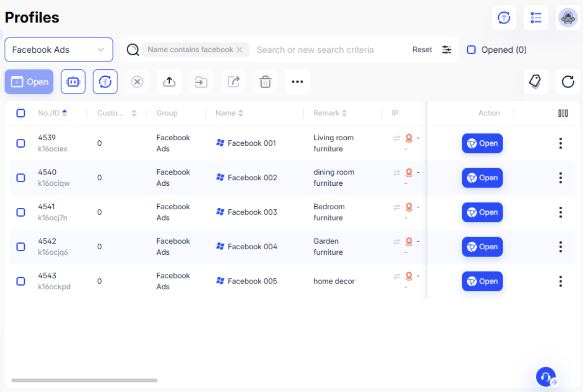
Task: Remove the 'Name contains facebook' filter tag
Action: coord(240,50)
